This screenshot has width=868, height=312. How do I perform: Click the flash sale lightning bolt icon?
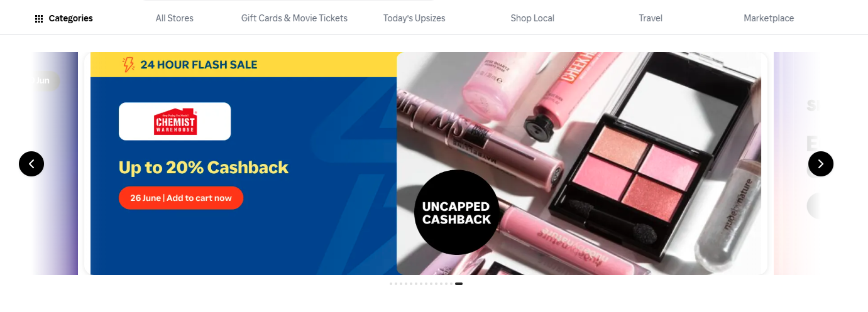tap(128, 65)
